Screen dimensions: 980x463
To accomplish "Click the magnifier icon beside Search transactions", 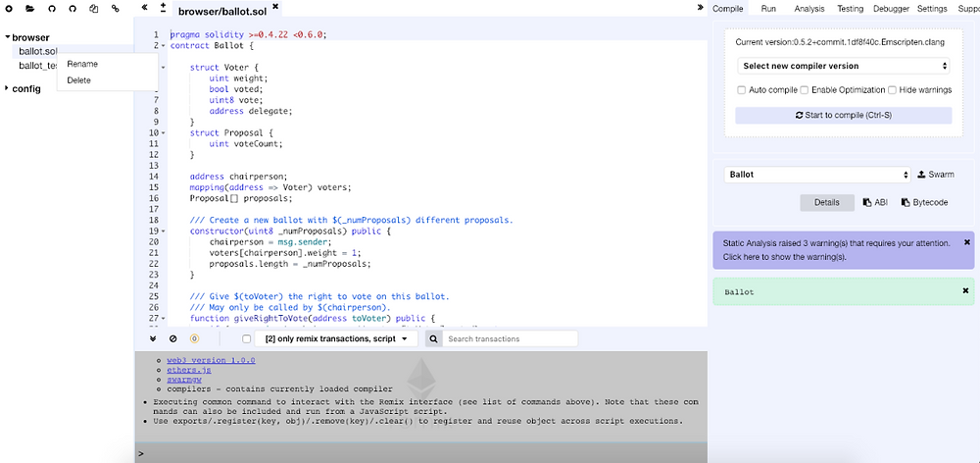I will point(434,338).
